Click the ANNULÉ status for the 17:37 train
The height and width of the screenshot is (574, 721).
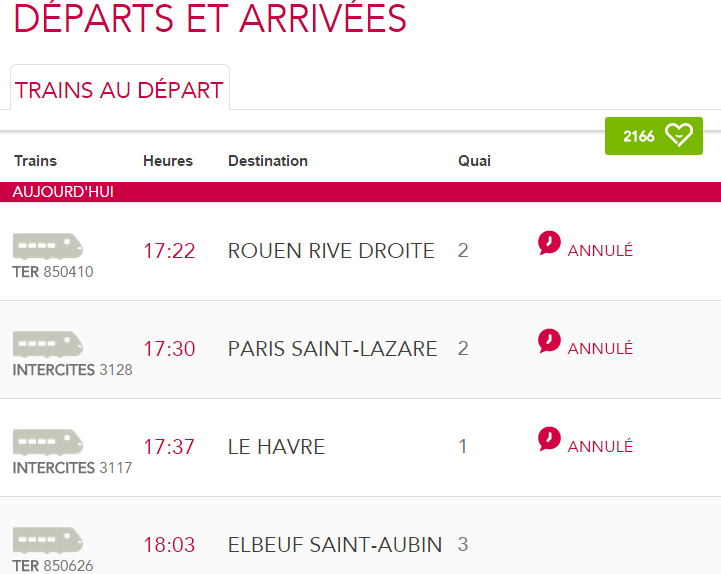tap(600, 447)
